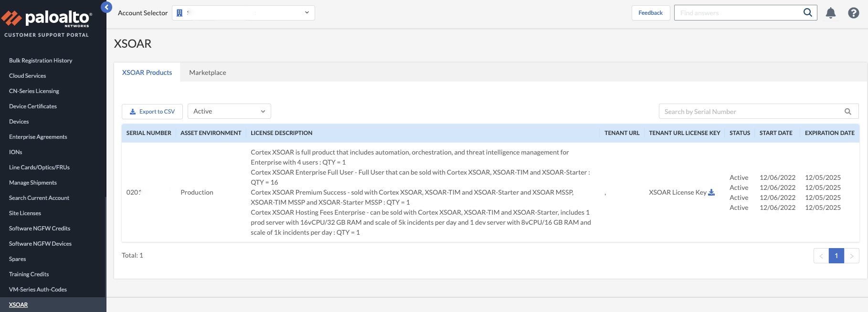Download the XSOAR License Key
868x312 pixels.
(711, 192)
